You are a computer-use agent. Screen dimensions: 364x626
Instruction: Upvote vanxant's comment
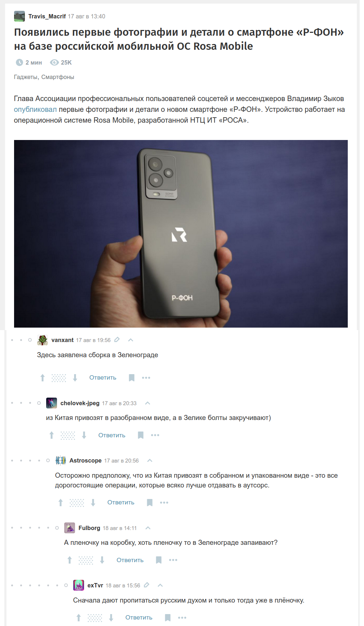(43, 378)
